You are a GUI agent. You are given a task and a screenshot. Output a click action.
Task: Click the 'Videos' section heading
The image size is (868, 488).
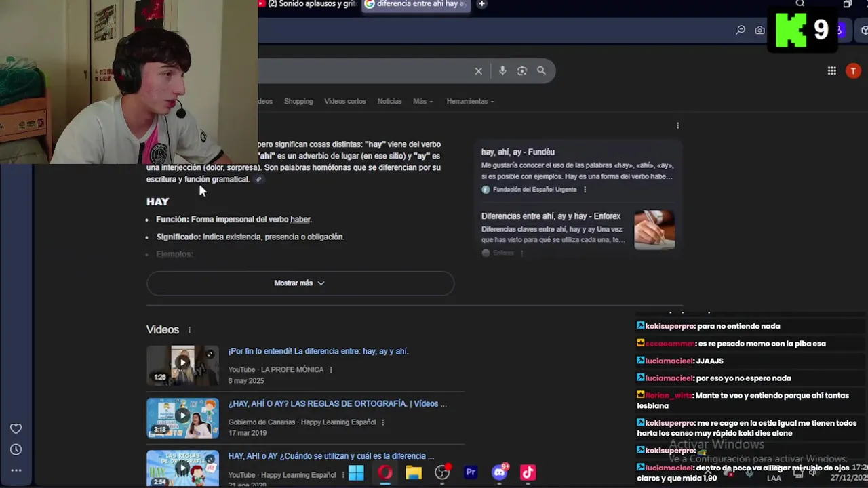click(163, 330)
